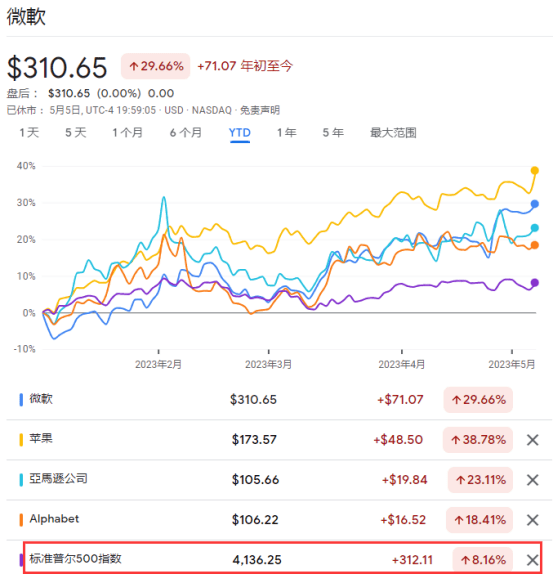Click the 2023年3月 axis label
Screen dimensions: 554x574
268,365
